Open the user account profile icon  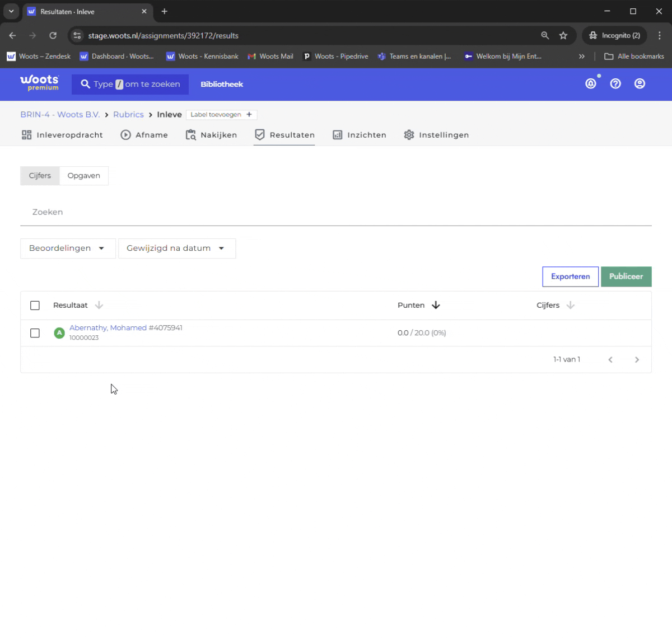[x=640, y=84]
